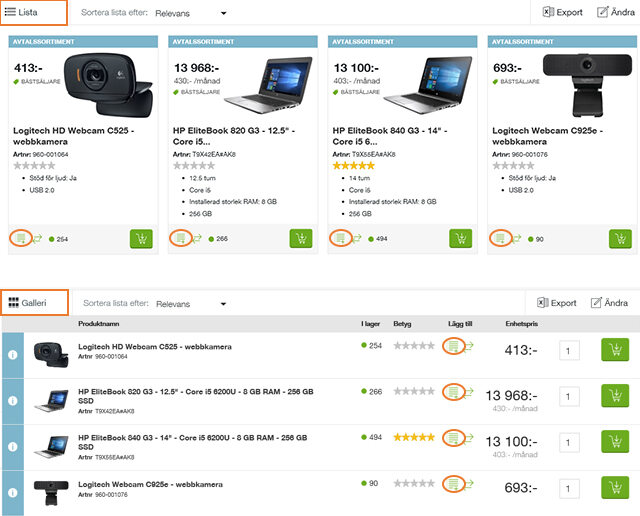640x516 pixels.
Task: Click green cart button on HP EliteBook 820 card
Action: click(300, 239)
